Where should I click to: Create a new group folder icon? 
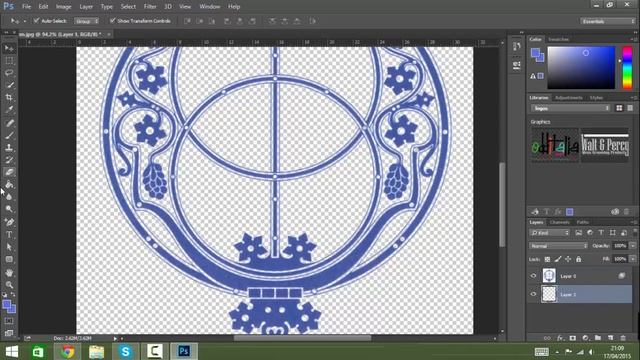[598, 338]
